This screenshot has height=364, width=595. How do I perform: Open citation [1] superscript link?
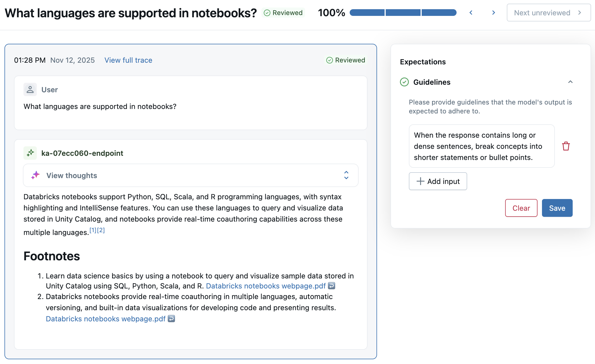click(x=93, y=230)
